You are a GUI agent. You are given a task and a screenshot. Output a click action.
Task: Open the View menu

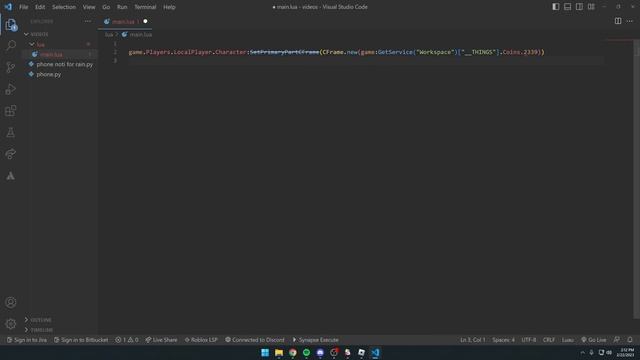coord(89,7)
